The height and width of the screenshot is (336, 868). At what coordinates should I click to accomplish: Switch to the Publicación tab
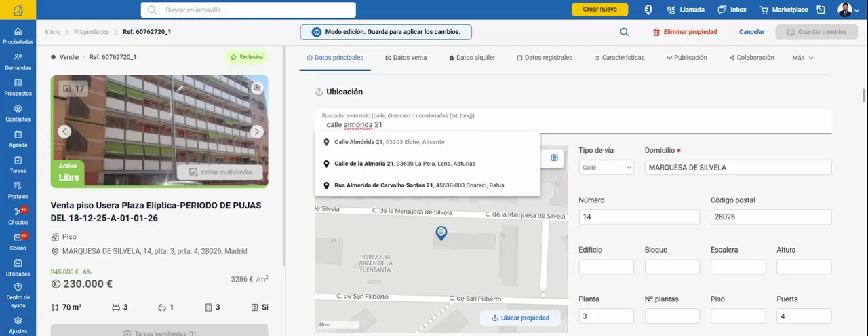pyautogui.click(x=686, y=58)
